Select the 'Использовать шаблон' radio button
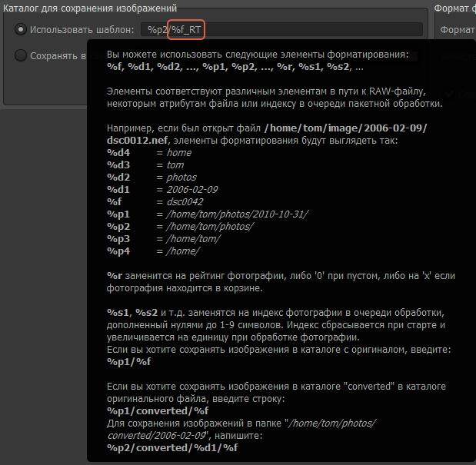 point(20,29)
